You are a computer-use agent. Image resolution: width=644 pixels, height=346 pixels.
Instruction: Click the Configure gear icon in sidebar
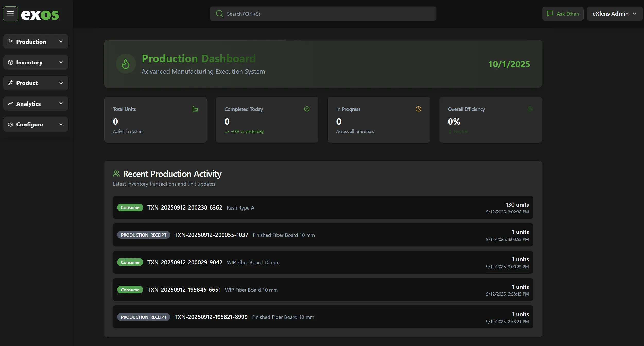pyautogui.click(x=11, y=124)
